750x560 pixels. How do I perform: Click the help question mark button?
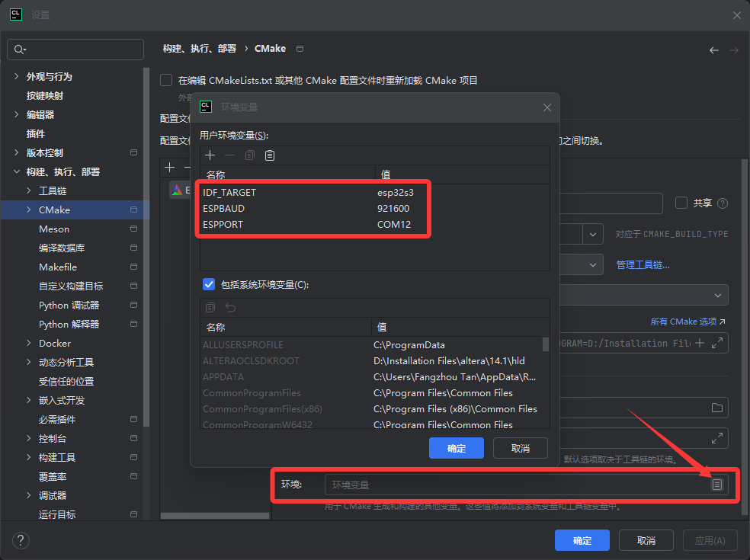pos(21,541)
